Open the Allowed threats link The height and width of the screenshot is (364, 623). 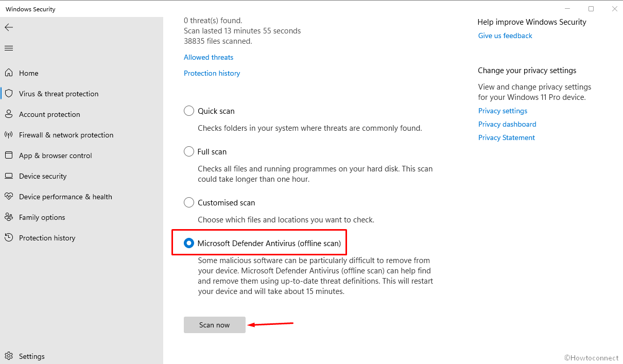coord(209,57)
